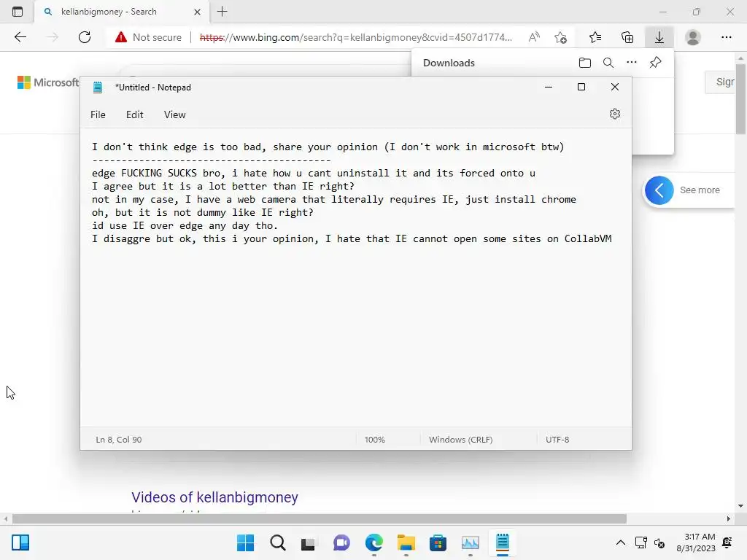Open the File menu in Notepad
Viewport: 747px width, 560px height.
[x=98, y=114]
